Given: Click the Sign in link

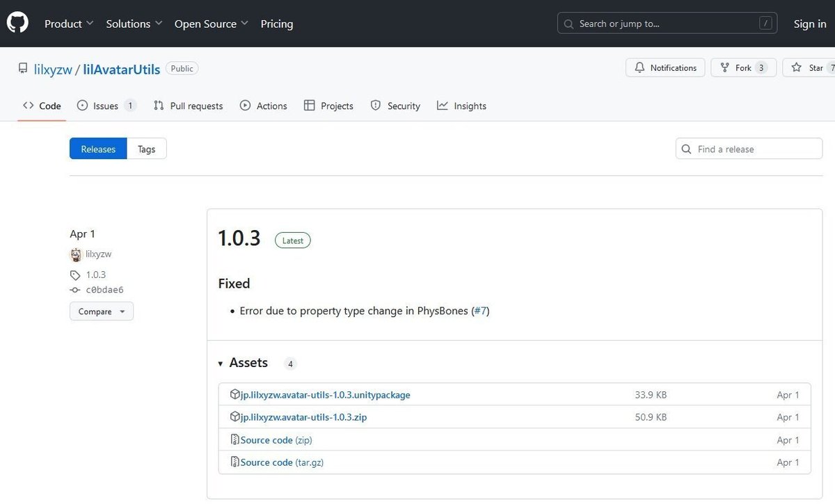Looking at the screenshot, I should [810, 24].
